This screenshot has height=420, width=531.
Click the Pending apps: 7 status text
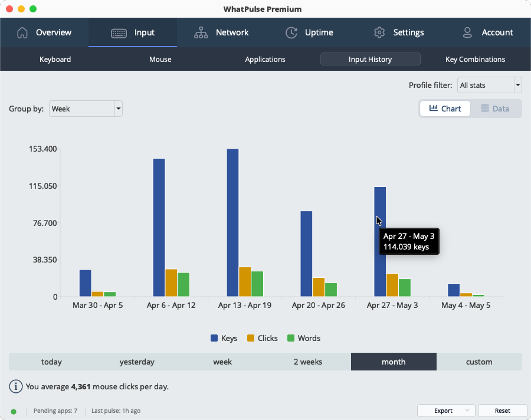click(55, 411)
